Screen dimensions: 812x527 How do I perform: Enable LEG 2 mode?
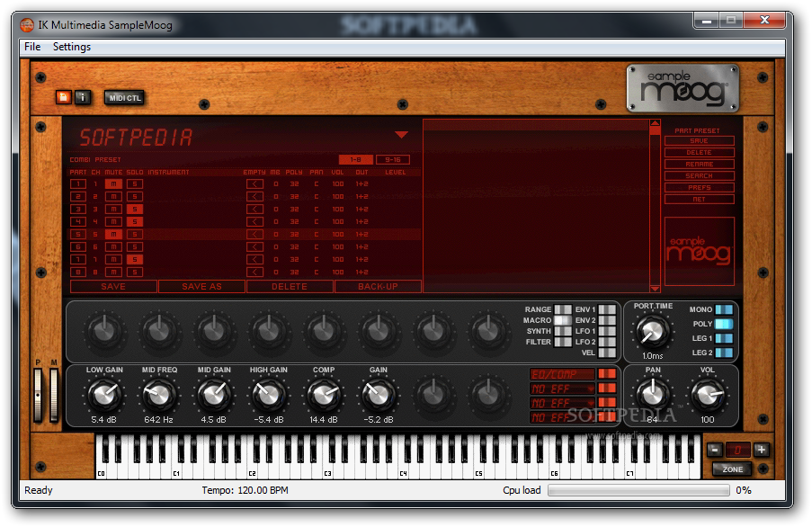[724, 353]
